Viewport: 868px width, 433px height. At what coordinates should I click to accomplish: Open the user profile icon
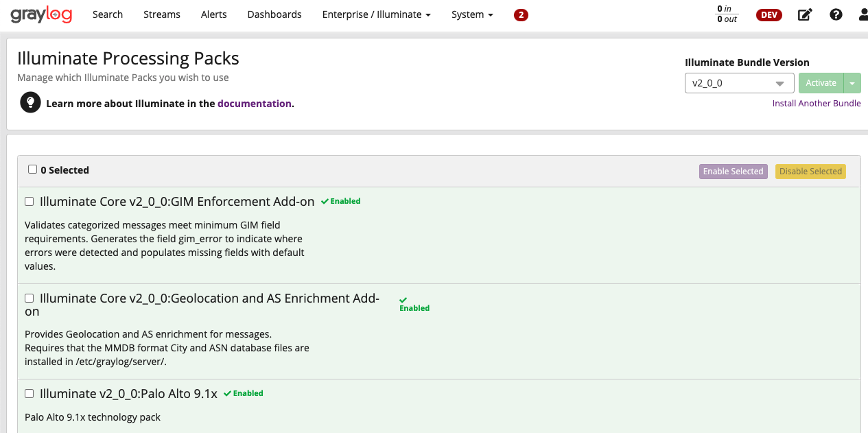(863, 14)
